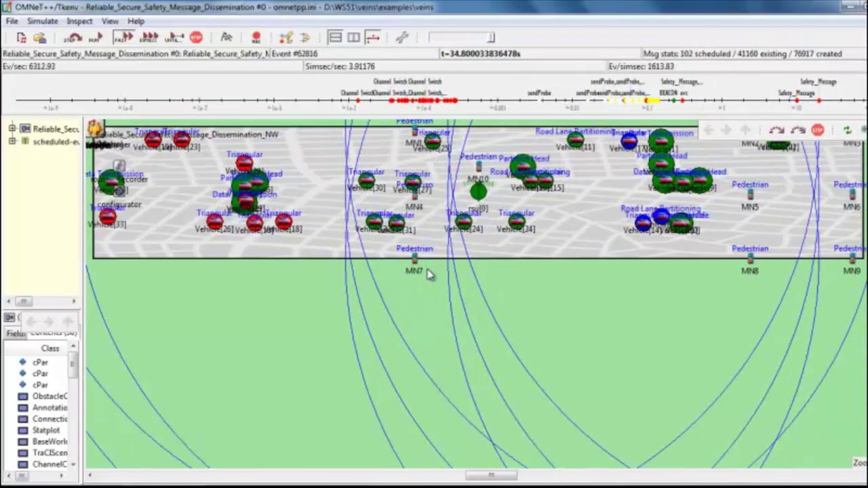Click the FAST run button
The image size is (868, 488).
click(x=123, y=38)
